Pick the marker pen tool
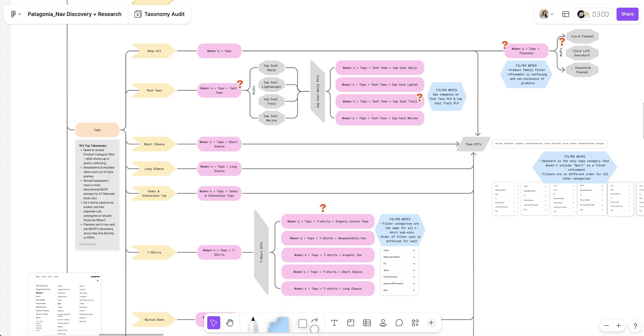 click(253, 324)
